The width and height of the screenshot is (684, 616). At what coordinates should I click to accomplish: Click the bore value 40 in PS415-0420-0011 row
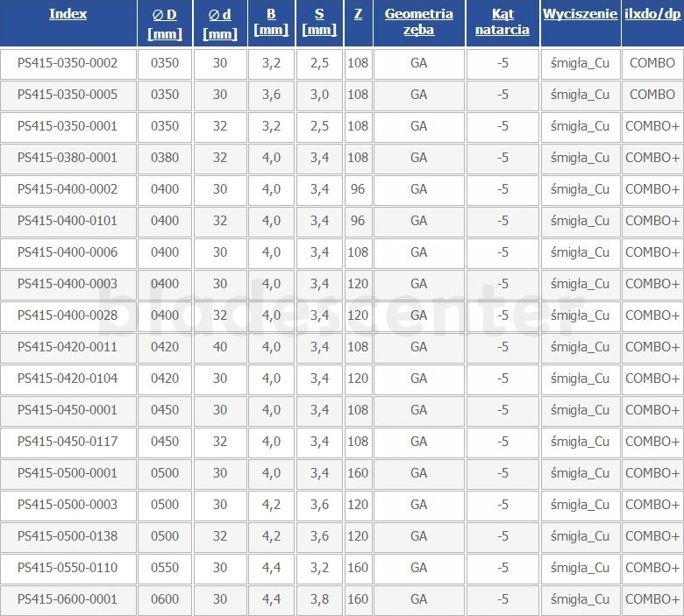tap(220, 347)
